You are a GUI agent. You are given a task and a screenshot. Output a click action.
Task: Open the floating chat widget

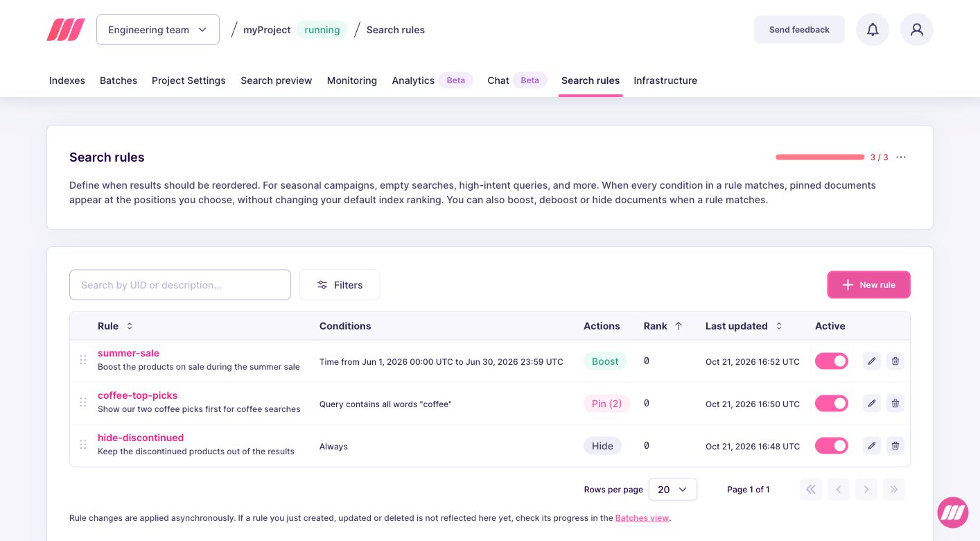[x=953, y=513]
